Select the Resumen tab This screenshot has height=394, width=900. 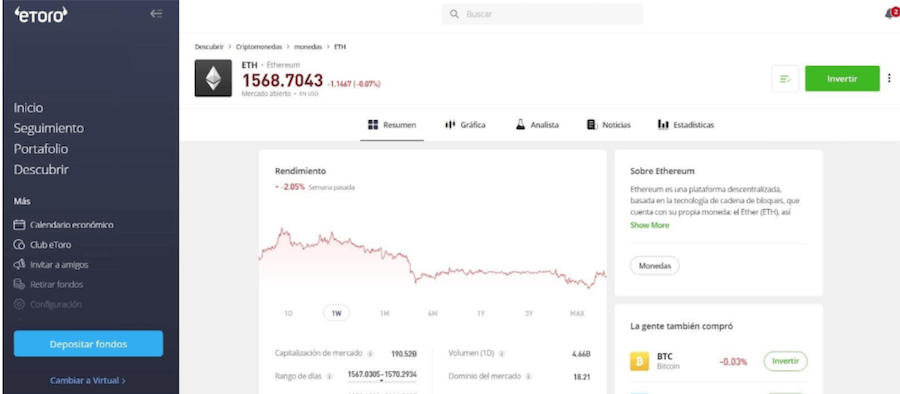pyautogui.click(x=392, y=125)
